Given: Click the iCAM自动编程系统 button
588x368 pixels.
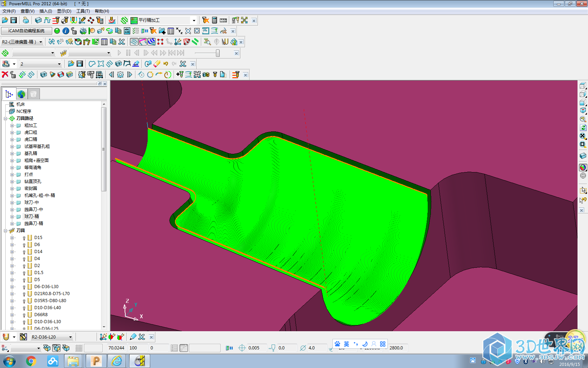Looking at the screenshot, I should click(x=27, y=31).
